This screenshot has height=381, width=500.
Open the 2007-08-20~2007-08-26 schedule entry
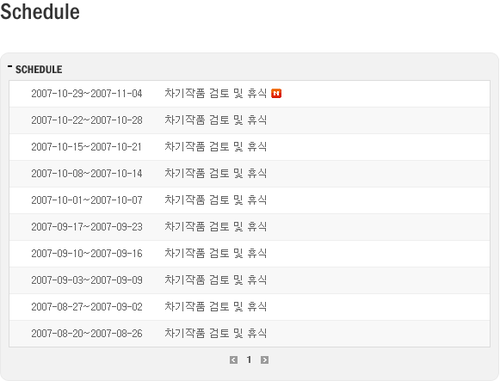click(250, 333)
